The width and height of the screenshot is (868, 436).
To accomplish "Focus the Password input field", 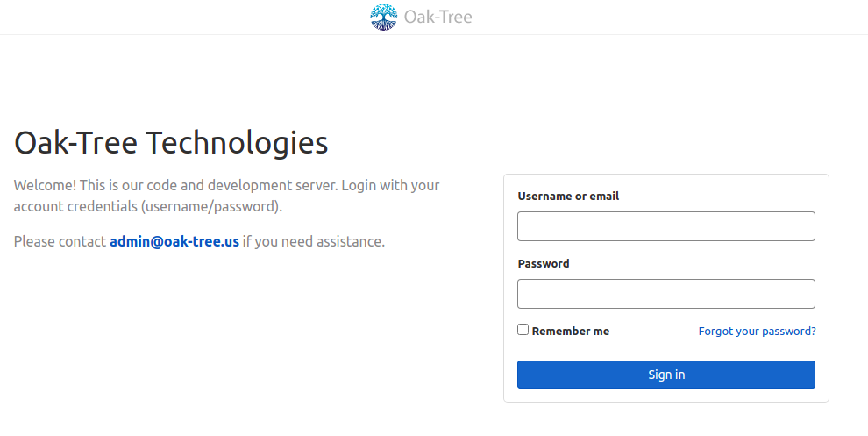I will [x=666, y=294].
